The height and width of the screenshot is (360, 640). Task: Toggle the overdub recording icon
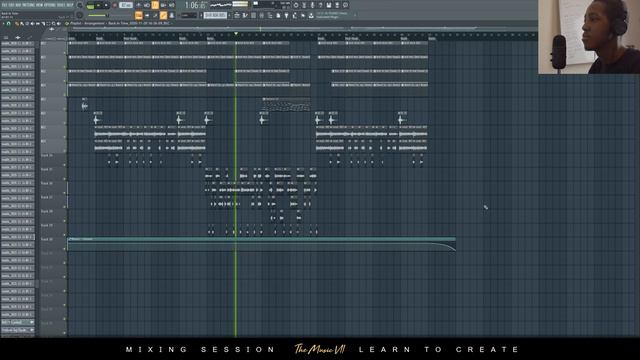(163, 5)
